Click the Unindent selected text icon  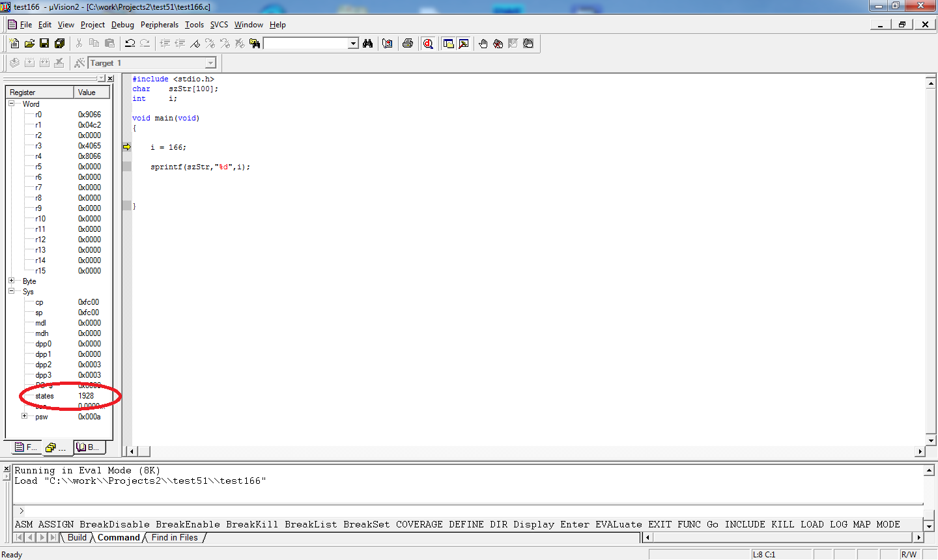[x=180, y=44]
